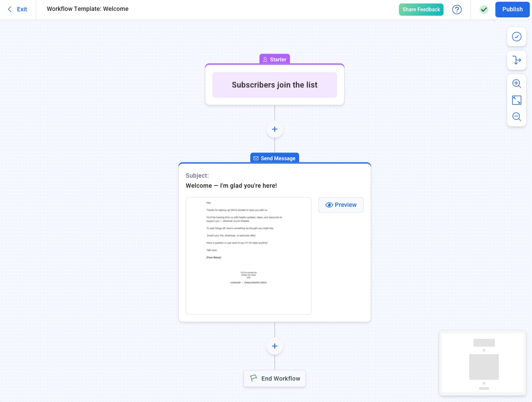The image size is (532, 402).
Task: Open the Share Feedback button
Action: 421,9
